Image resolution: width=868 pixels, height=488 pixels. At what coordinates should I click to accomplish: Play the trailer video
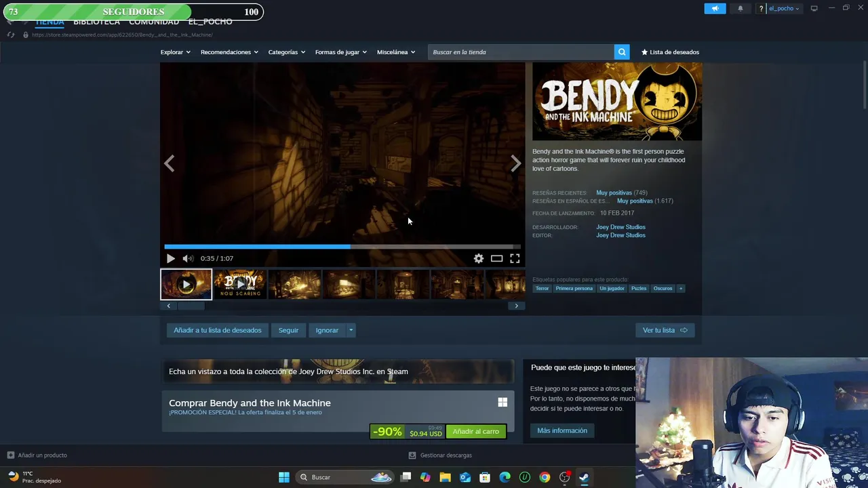coord(170,258)
